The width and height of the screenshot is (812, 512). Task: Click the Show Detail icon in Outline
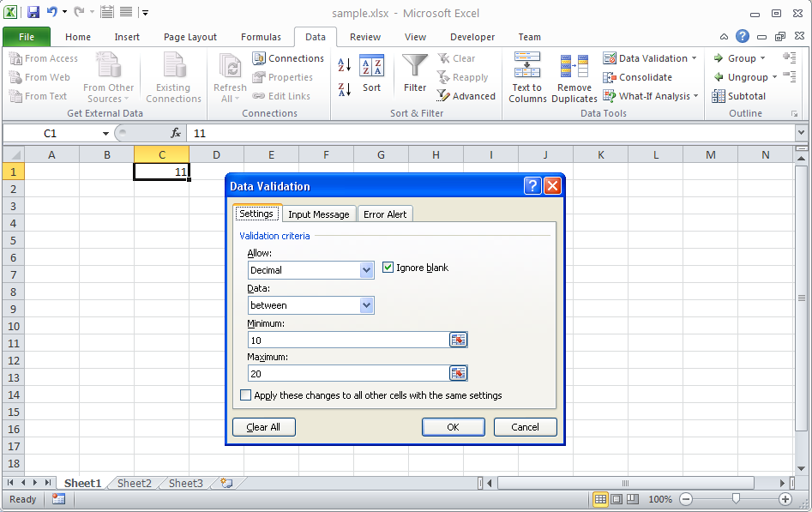789,57
